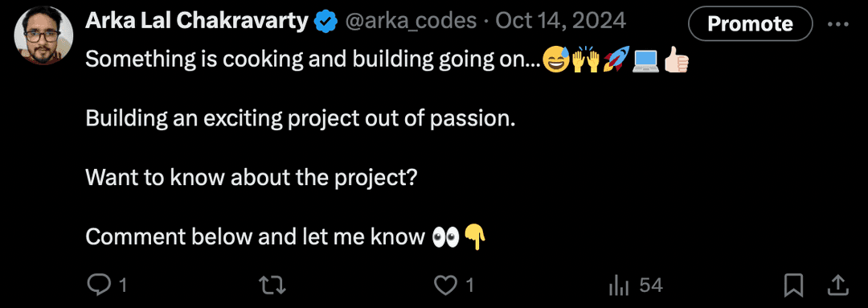
Task: Open the Oct 14, 2024 timestamp link
Action: (561, 21)
